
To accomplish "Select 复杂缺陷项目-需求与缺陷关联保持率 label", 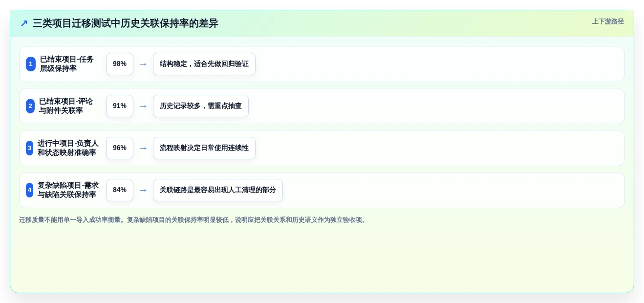I will pyautogui.click(x=68, y=190).
